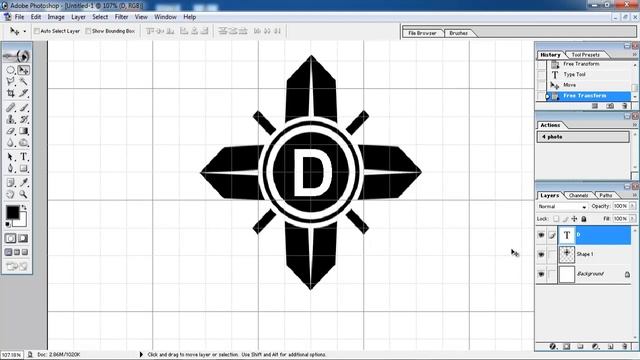640x360 pixels.
Task: Open the File Browser palette tab
Action: [x=422, y=33]
